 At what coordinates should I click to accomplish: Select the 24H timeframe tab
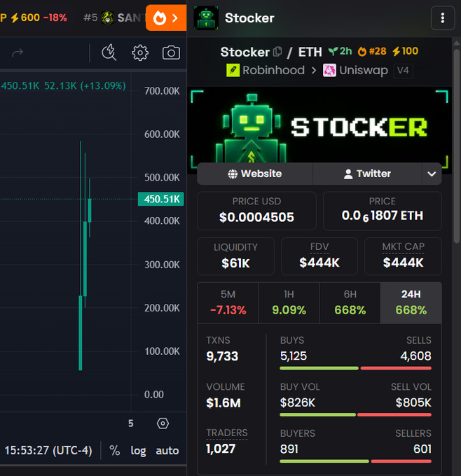[x=411, y=303]
